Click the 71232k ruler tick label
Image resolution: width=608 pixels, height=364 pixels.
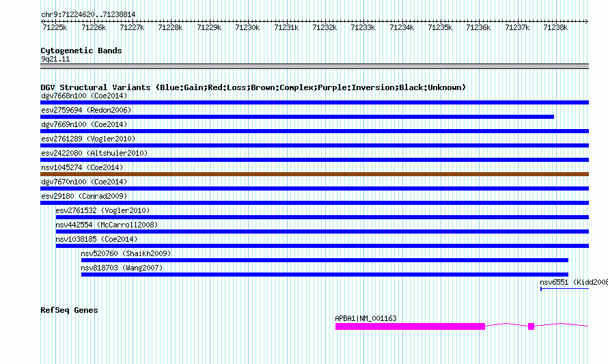[x=324, y=27]
